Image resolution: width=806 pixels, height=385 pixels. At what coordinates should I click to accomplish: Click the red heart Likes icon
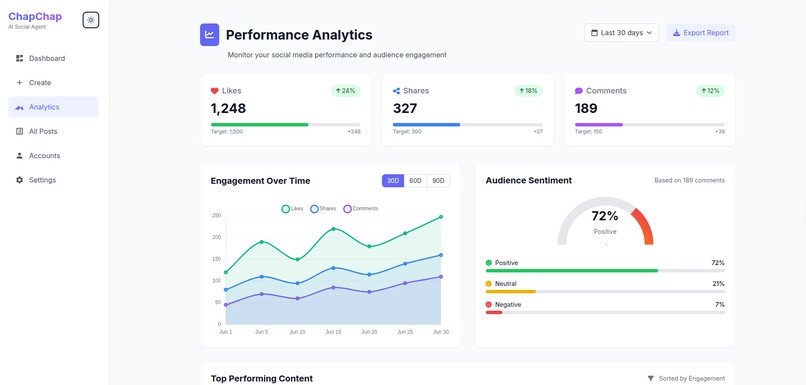pos(215,91)
